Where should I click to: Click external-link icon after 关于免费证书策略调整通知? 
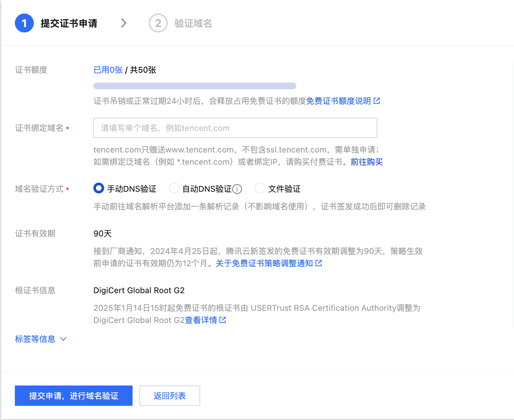click(x=319, y=263)
